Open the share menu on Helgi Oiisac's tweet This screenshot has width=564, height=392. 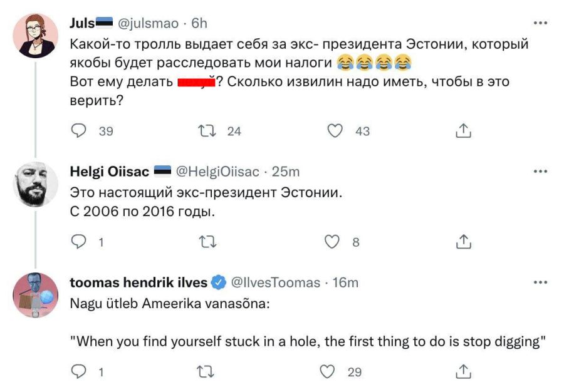point(464,240)
